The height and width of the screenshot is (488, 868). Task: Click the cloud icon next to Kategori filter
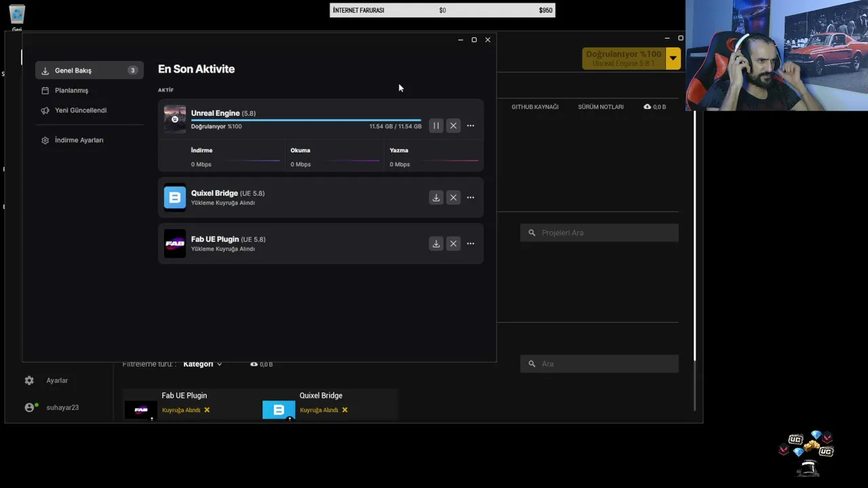[x=254, y=364]
